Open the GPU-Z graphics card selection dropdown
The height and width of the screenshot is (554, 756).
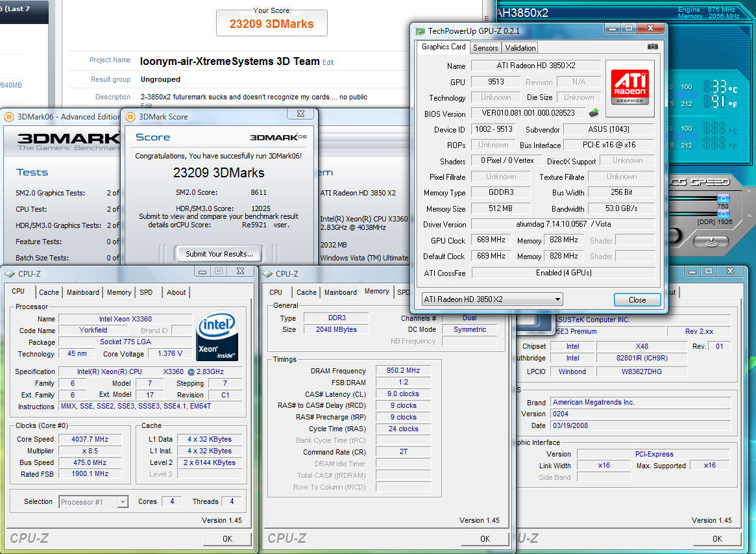[493, 299]
